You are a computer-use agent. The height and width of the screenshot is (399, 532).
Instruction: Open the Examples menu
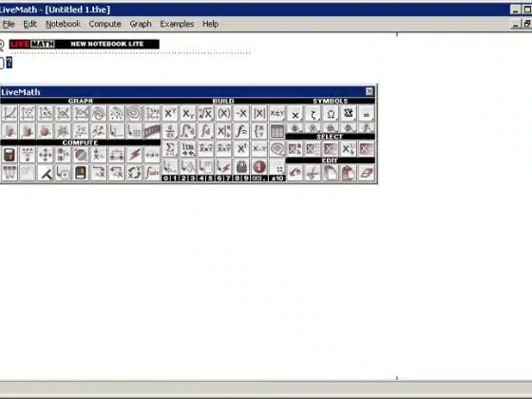click(x=177, y=24)
